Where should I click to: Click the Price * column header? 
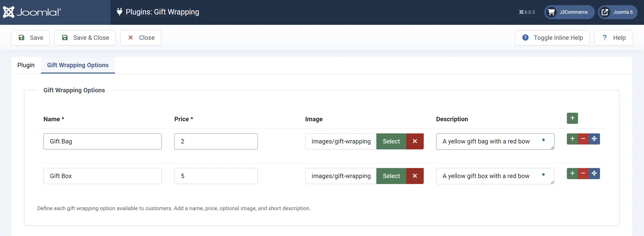(x=184, y=119)
